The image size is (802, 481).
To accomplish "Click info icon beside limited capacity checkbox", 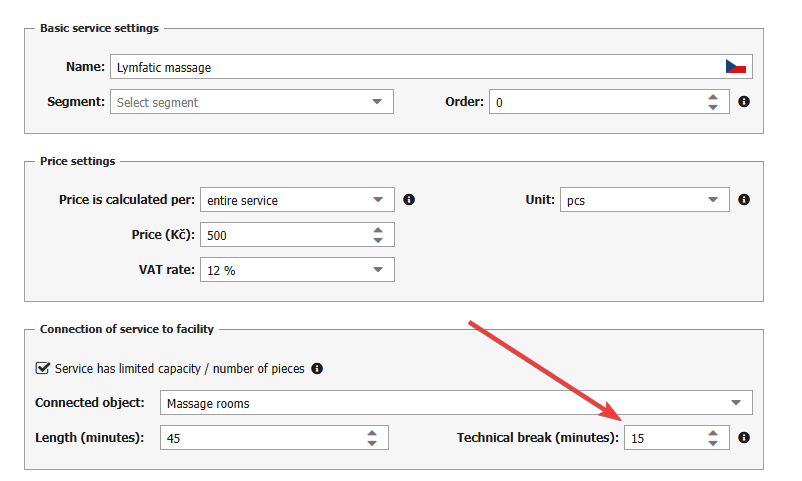I will [317, 368].
